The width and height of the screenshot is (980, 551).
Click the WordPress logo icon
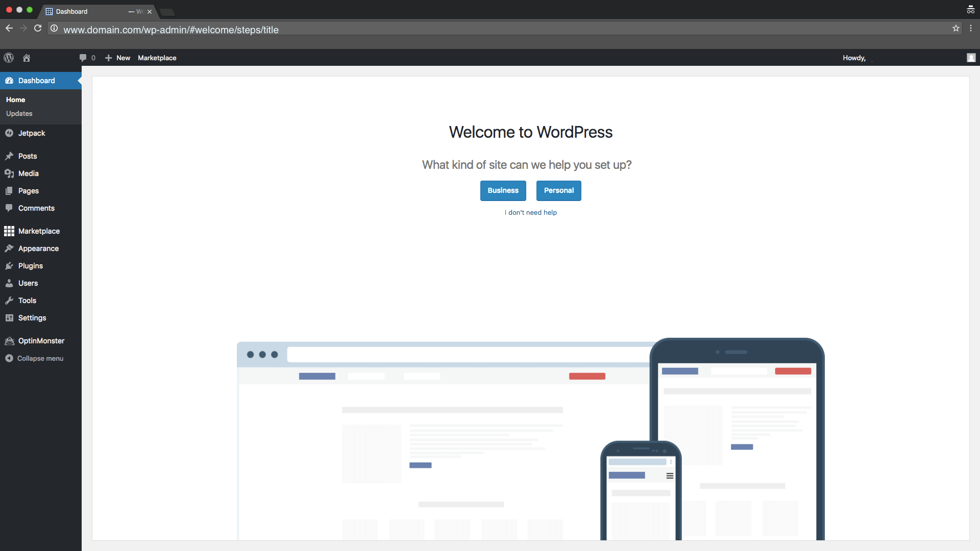(9, 58)
